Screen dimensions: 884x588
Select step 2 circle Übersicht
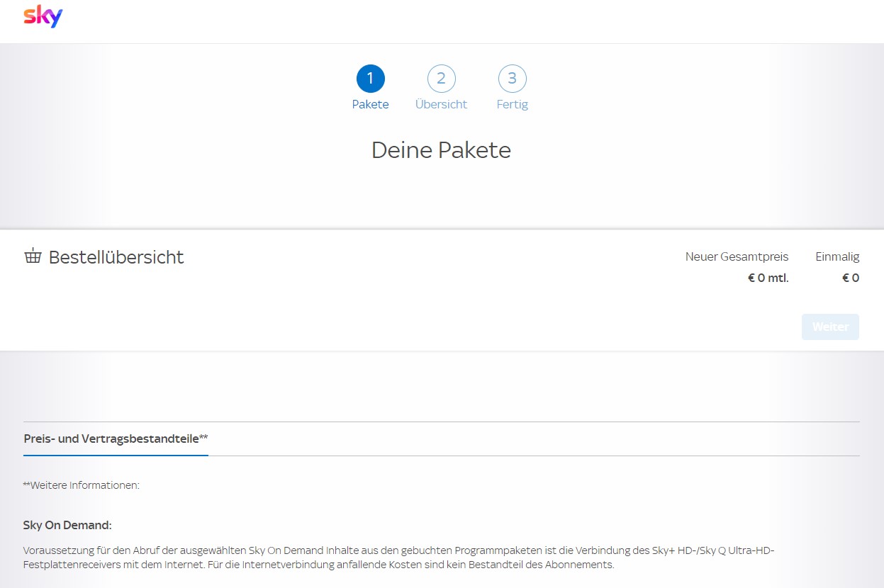click(441, 79)
